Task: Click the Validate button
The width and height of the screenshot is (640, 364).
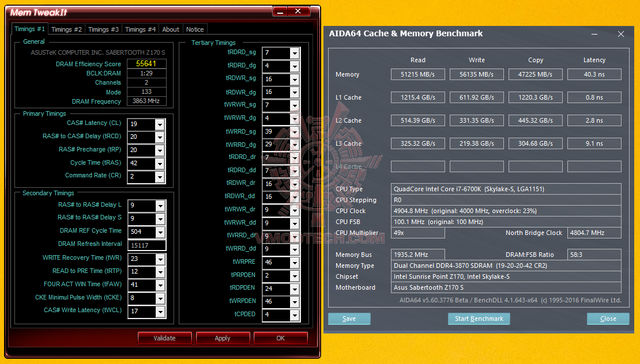Action: click(164, 338)
